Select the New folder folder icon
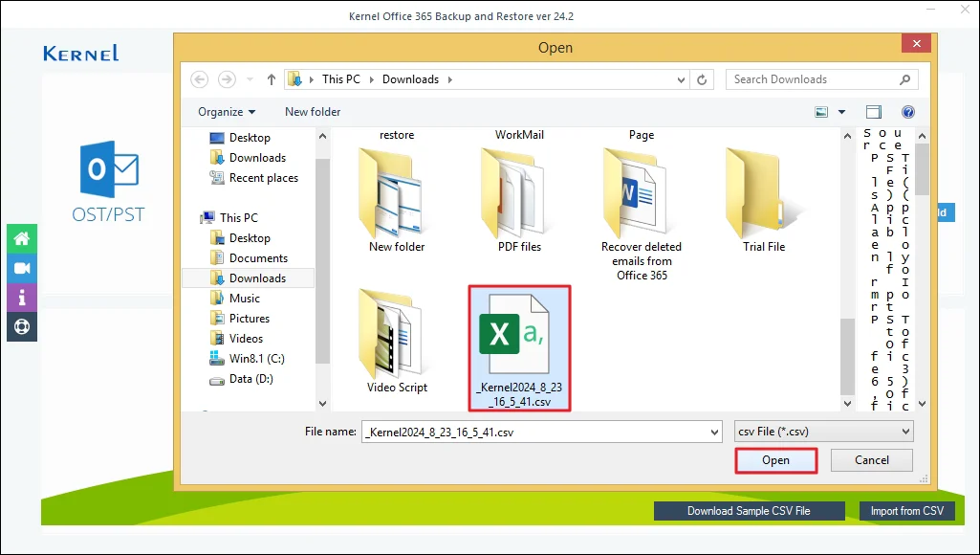This screenshot has width=980, height=555. pos(397,200)
